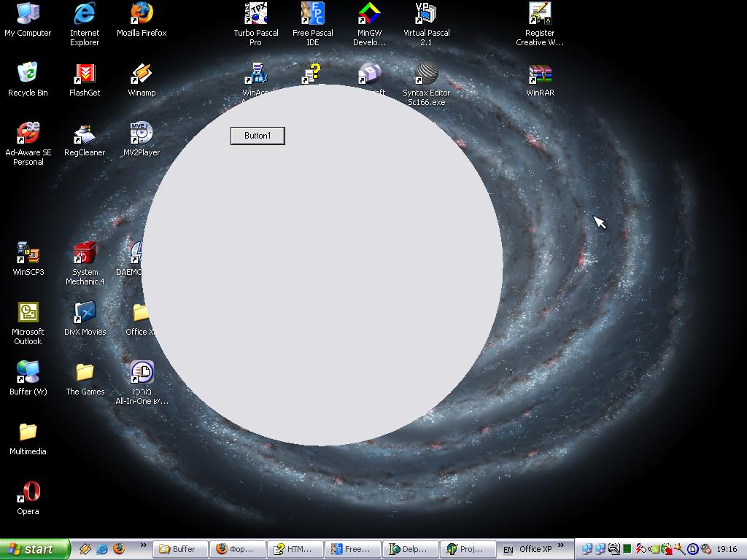Viewport: 747px width, 560px height.
Task: Select the WinSCP3 desktop shortcut
Action: [28, 254]
